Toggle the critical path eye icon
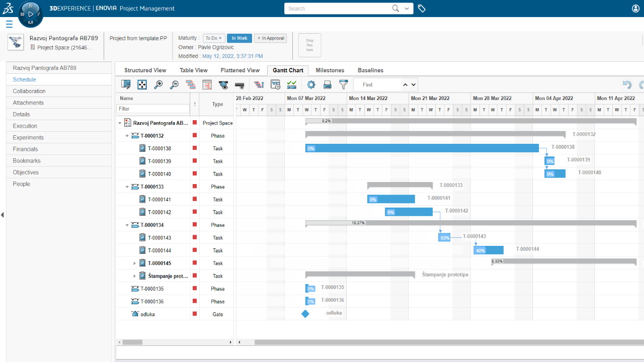 224,84
